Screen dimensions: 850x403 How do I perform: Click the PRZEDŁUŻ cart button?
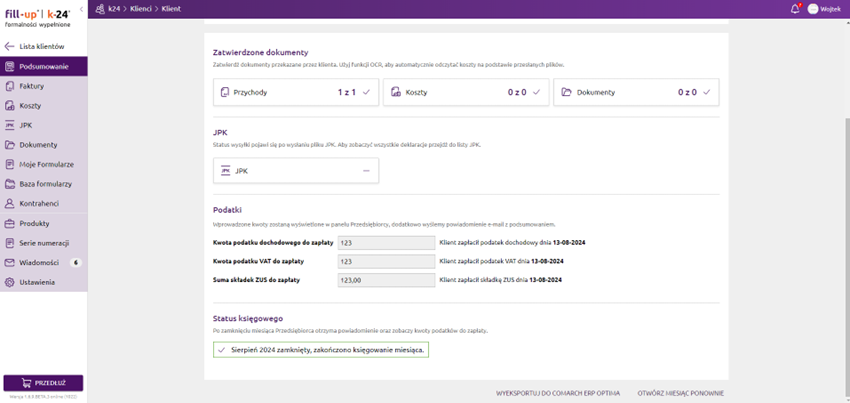43,383
